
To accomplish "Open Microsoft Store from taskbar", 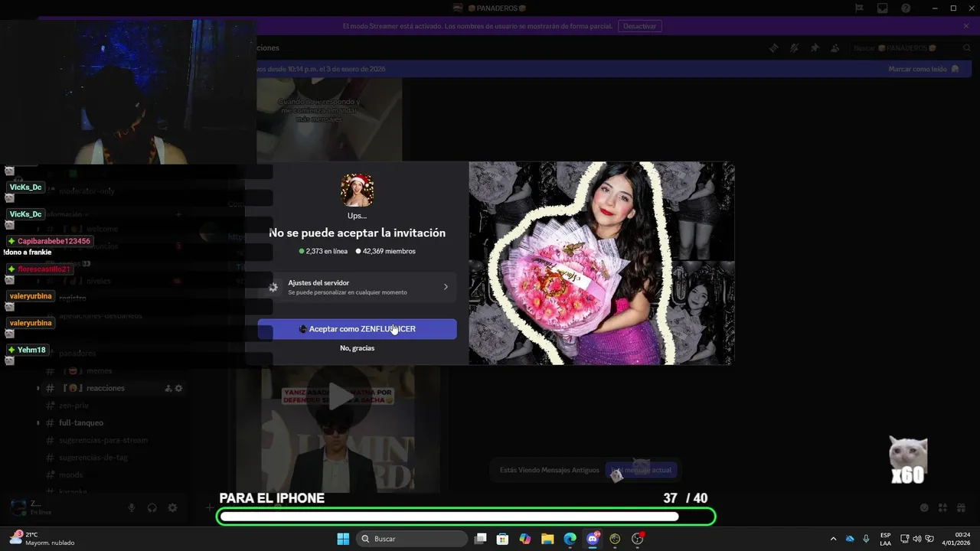I will (502, 539).
